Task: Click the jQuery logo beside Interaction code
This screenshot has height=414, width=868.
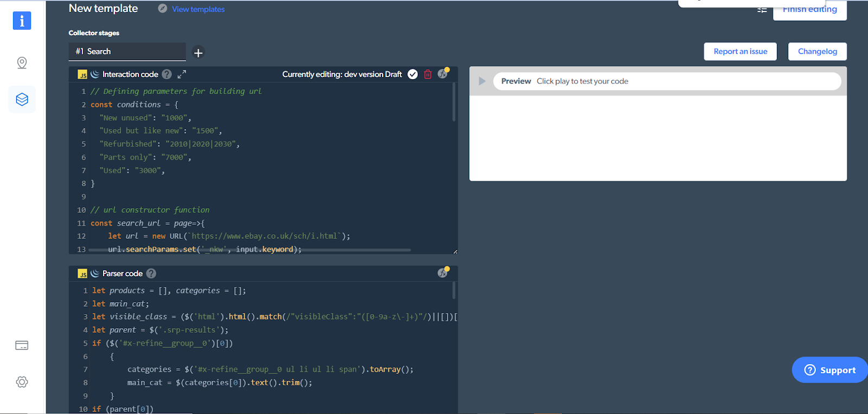Action: (95, 74)
